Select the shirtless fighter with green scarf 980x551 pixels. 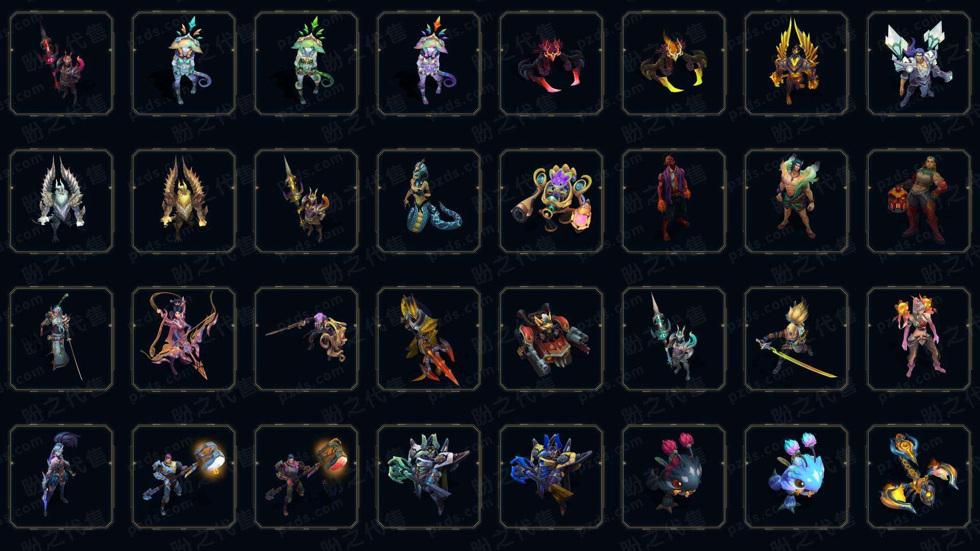pos(796,201)
